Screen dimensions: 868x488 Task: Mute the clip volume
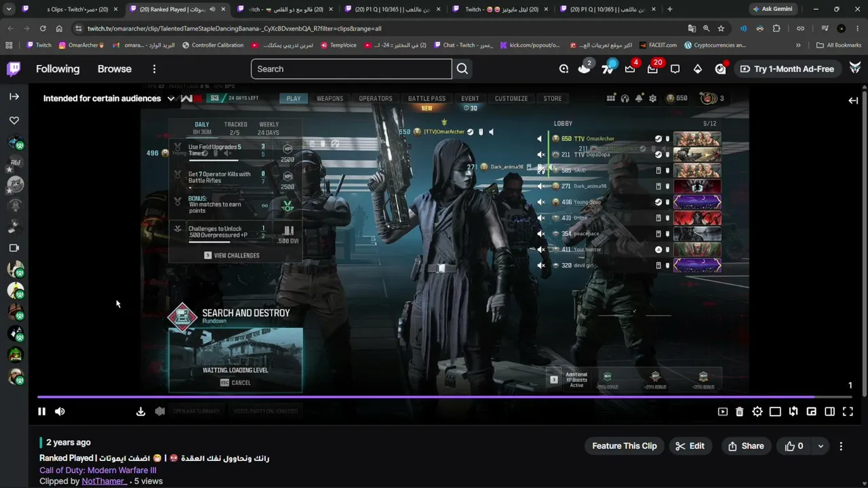[60, 411]
